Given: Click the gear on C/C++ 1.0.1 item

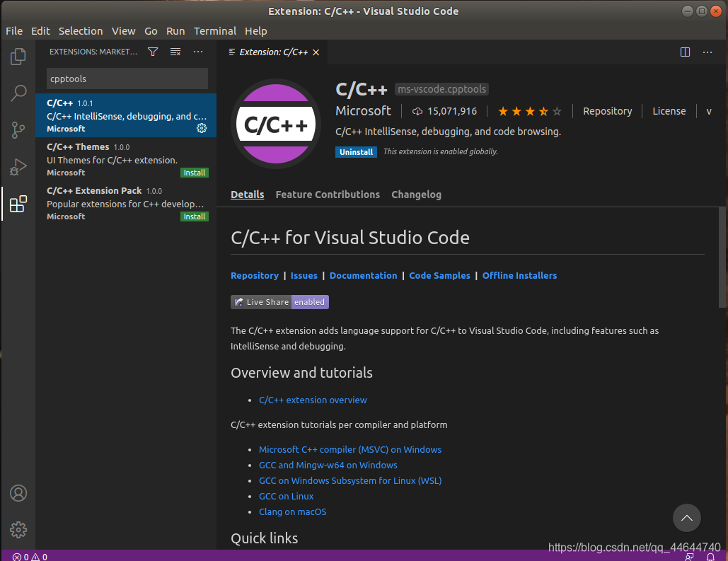Looking at the screenshot, I should [202, 128].
